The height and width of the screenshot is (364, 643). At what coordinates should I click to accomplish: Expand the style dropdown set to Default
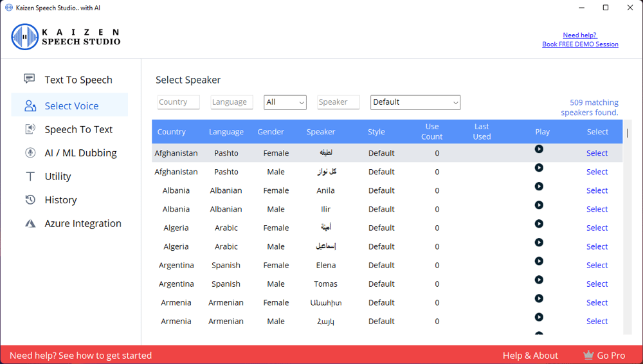pyautogui.click(x=415, y=102)
